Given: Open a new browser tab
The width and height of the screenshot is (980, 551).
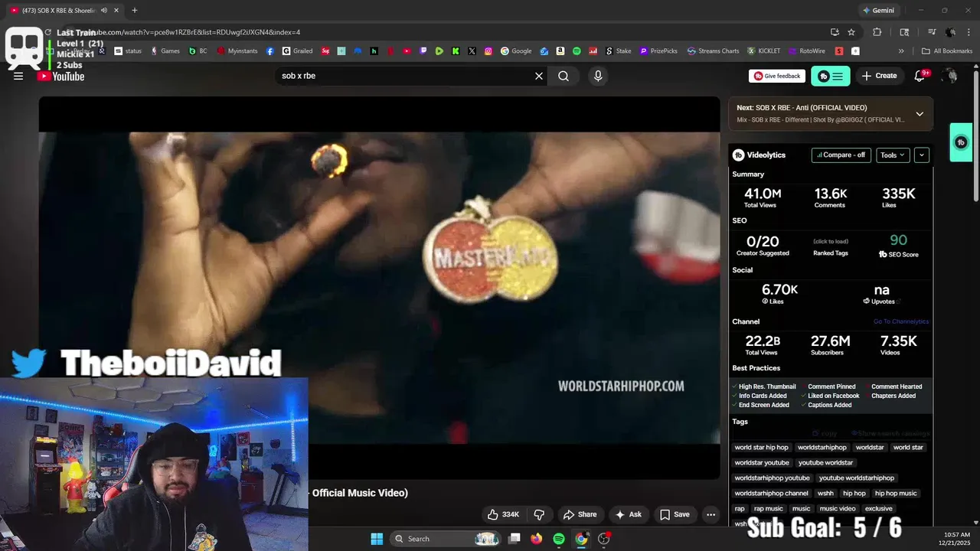Looking at the screenshot, I should [x=134, y=10].
